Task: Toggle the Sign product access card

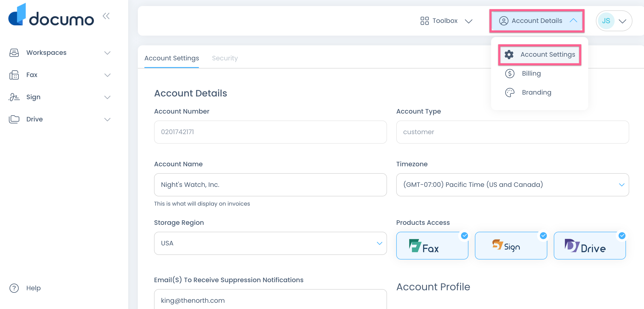Action: pos(511,246)
